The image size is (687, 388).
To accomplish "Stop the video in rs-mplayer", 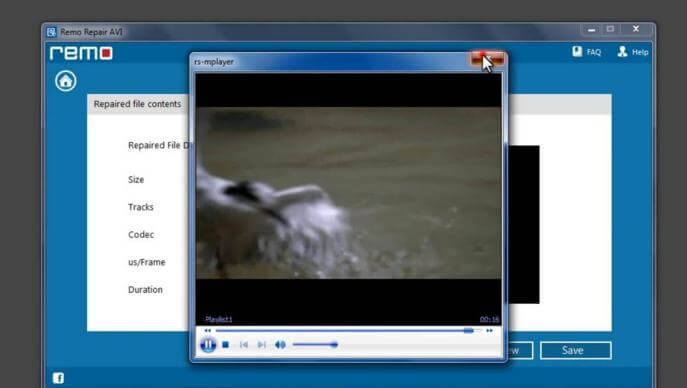I will 225,345.
